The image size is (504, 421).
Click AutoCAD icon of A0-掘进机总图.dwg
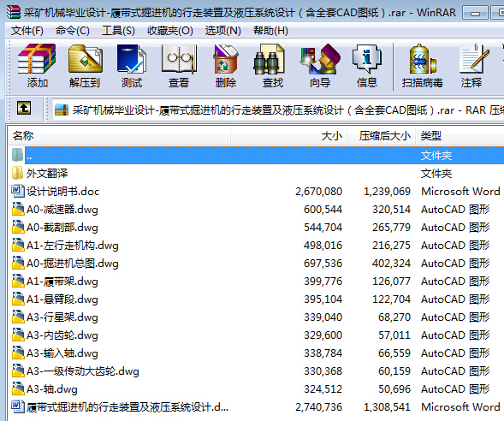(18, 263)
